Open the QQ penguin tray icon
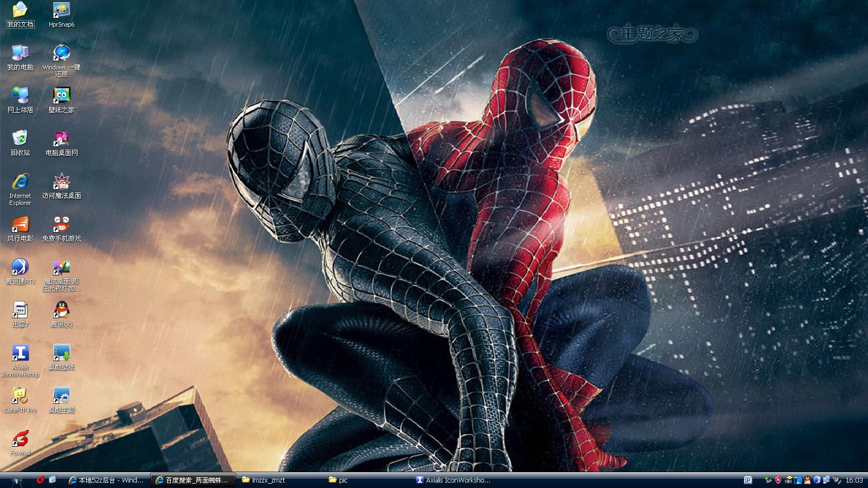The height and width of the screenshot is (488, 868). [807, 480]
